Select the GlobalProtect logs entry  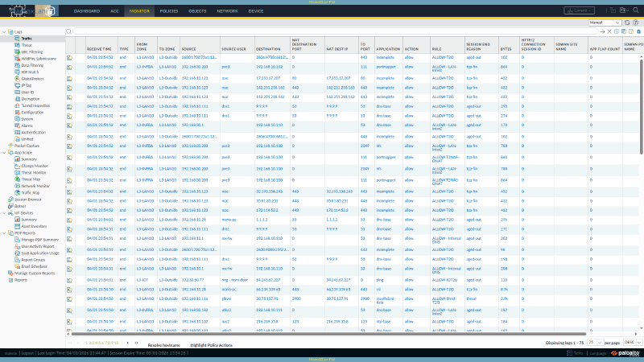click(32, 79)
